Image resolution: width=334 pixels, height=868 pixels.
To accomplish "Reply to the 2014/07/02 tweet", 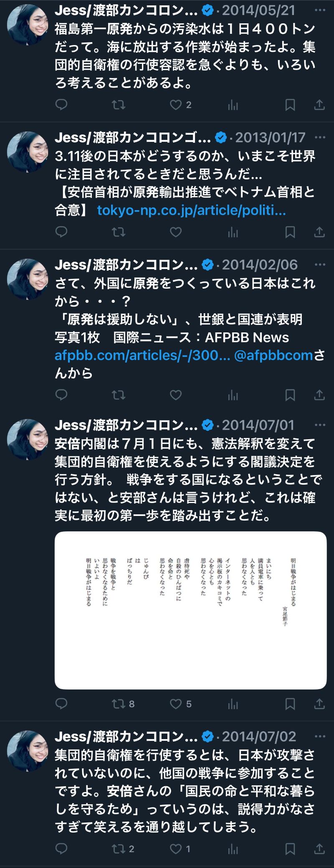I will 61,848.
